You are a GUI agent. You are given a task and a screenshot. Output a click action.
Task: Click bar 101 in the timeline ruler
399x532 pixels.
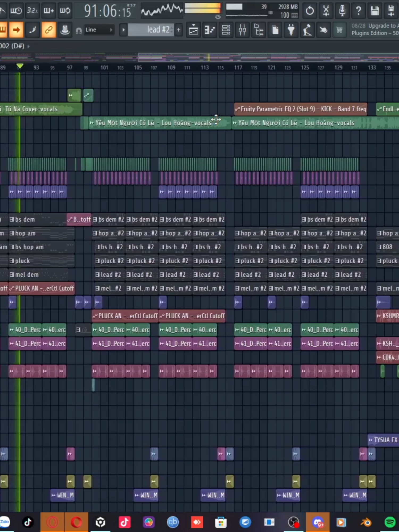point(104,68)
